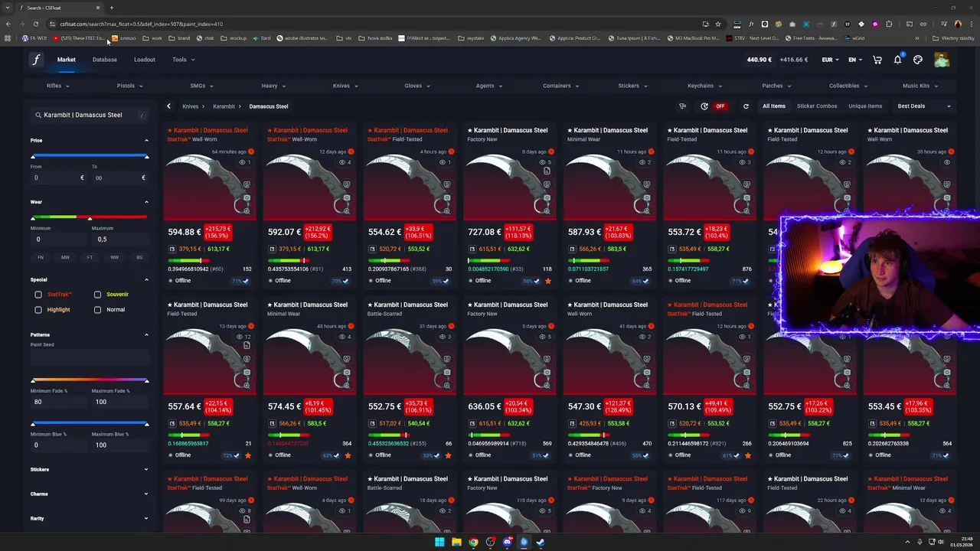Open Steam from the taskbar
Viewport: 980px width, 551px height.
[541, 543]
